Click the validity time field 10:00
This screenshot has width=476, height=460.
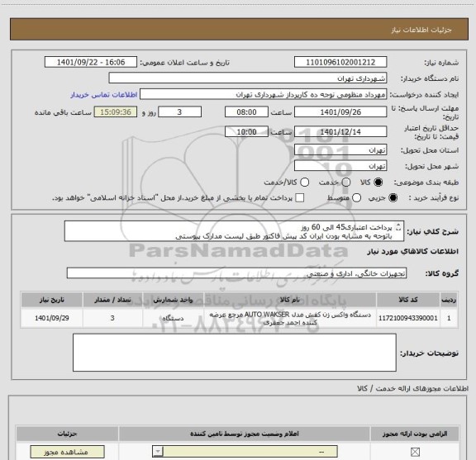[x=246, y=132]
